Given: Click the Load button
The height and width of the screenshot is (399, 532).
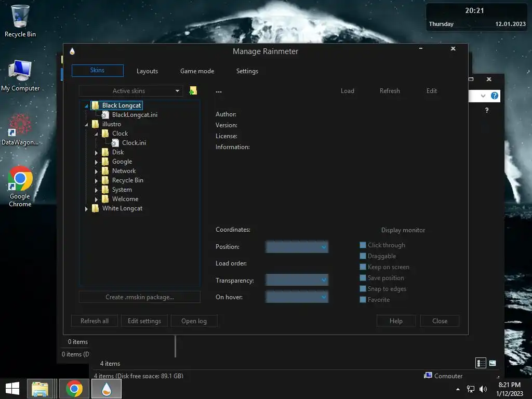Looking at the screenshot, I should 348,91.
